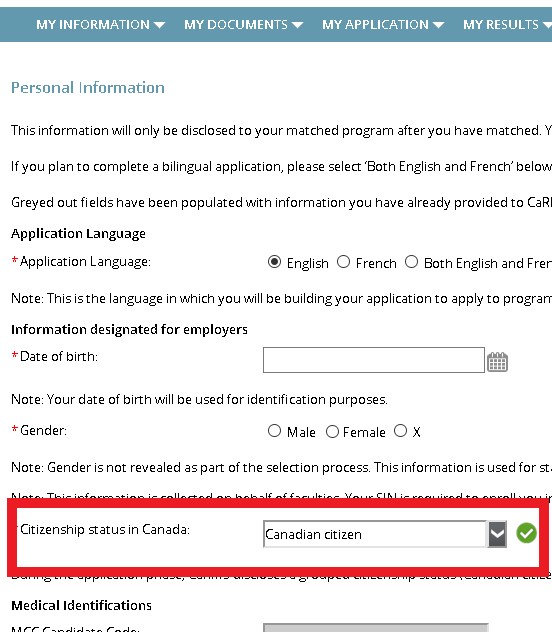Select French as application language

coord(343,262)
